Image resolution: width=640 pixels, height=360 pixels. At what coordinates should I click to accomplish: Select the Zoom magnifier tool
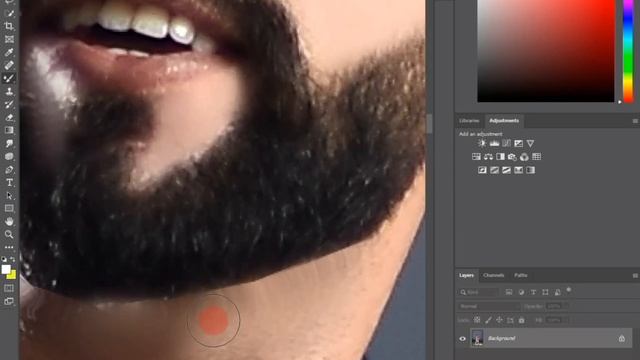pyautogui.click(x=9, y=234)
